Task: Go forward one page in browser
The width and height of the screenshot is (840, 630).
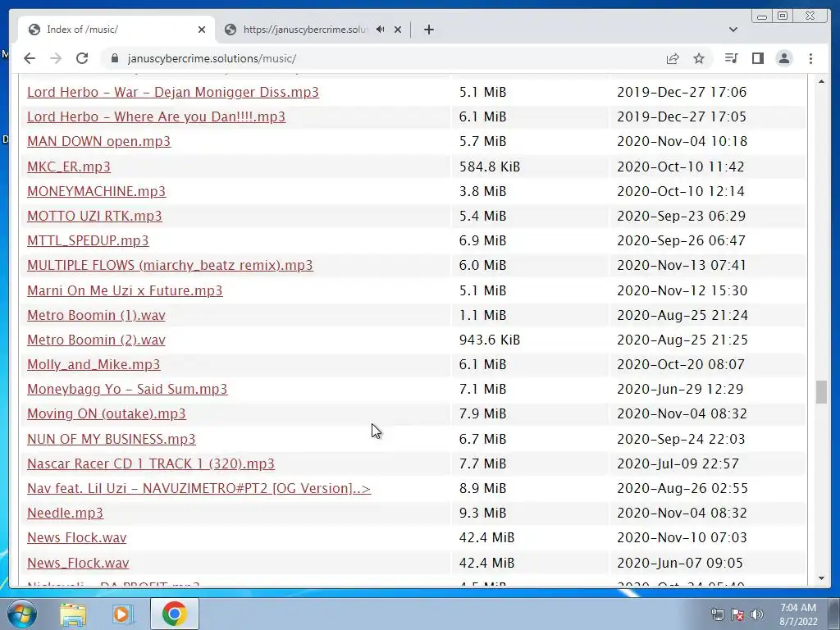Action: click(x=56, y=58)
